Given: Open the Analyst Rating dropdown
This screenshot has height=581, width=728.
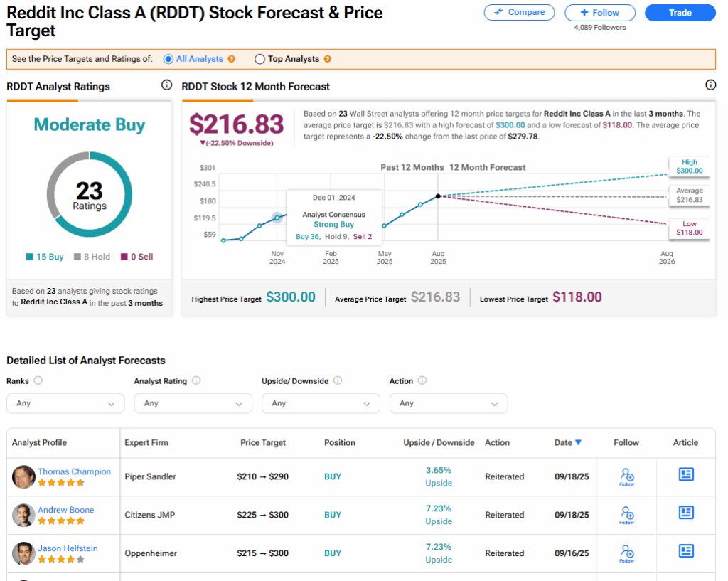Looking at the screenshot, I should pos(193,403).
